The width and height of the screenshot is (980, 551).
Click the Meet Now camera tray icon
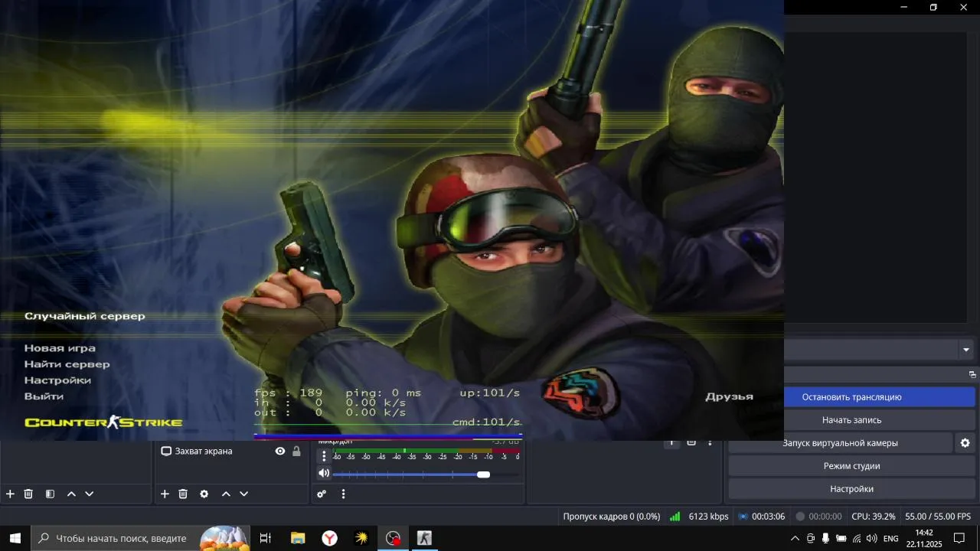[x=811, y=539]
